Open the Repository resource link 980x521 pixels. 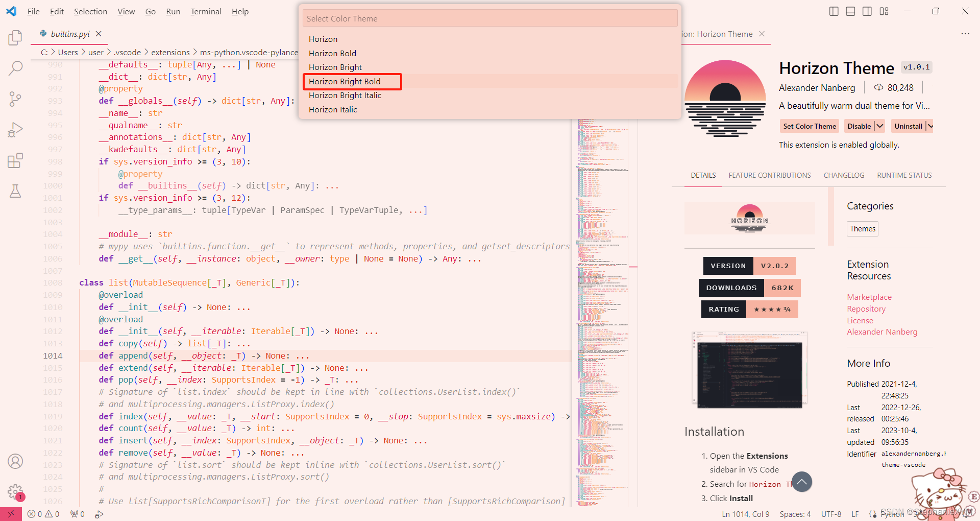866,309
